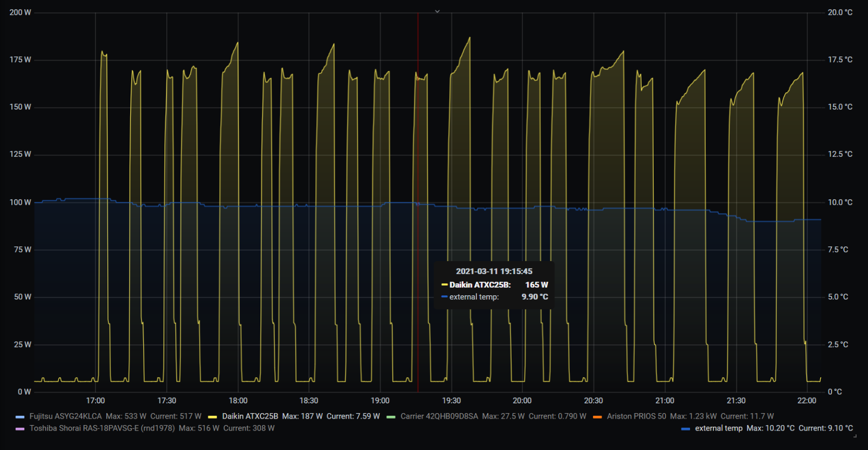This screenshot has height=450, width=868.
Task: Click the 'Max: 10.20 °C' external temp value
Action: 770,428
